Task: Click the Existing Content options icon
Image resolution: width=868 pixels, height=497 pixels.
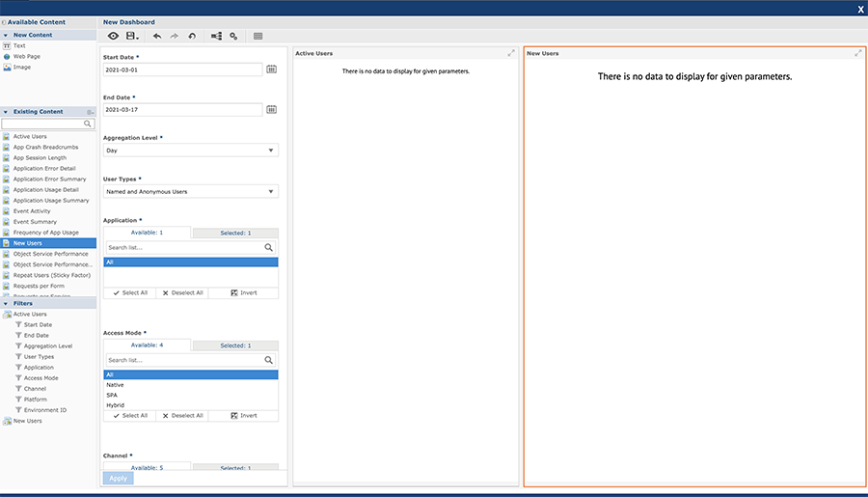Action: tap(90, 112)
